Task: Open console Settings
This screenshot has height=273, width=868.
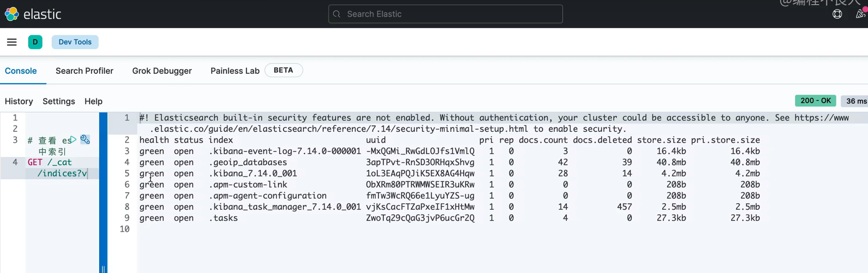Action: click(59, 101)
